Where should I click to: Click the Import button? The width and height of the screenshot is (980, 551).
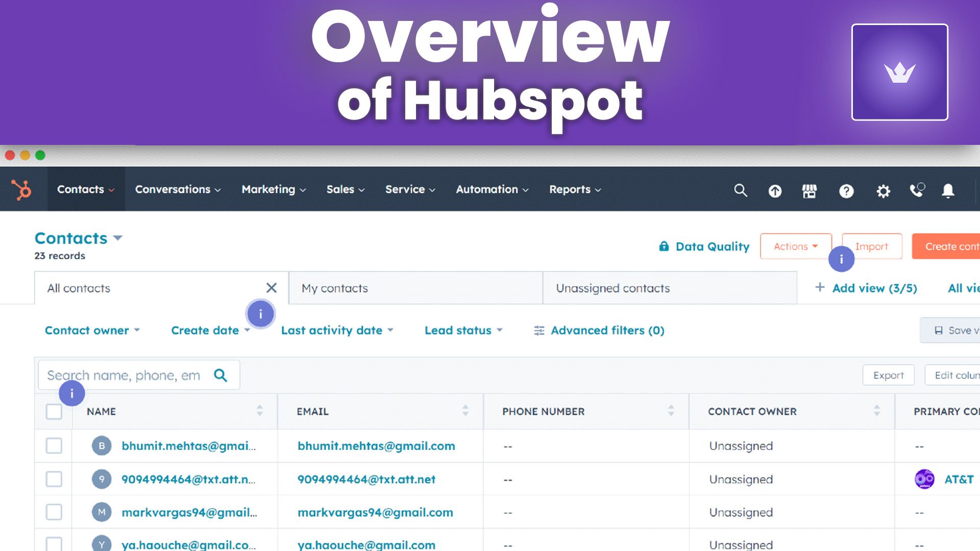872,246
